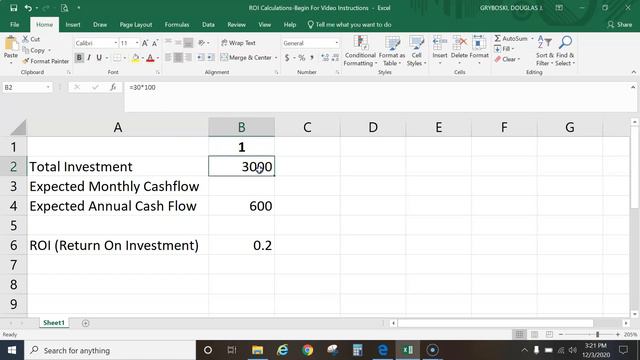Toggle Bold formatting

pyautogui.click(x=79, y=58)
